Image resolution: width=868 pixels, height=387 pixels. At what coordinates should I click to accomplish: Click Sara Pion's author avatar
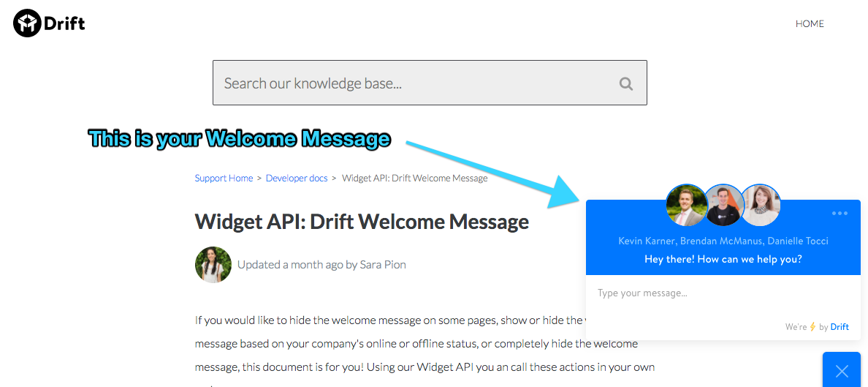pyautogui.click(x=213, y=265)
